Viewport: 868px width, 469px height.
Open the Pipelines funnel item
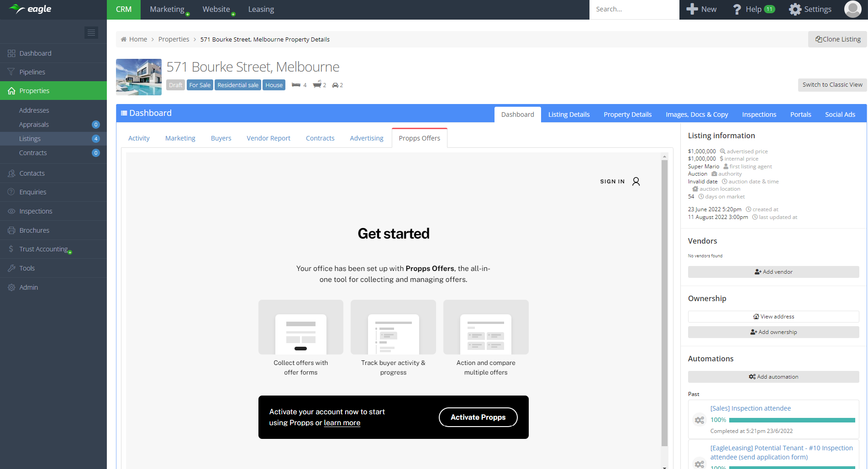tap(32, 72)
